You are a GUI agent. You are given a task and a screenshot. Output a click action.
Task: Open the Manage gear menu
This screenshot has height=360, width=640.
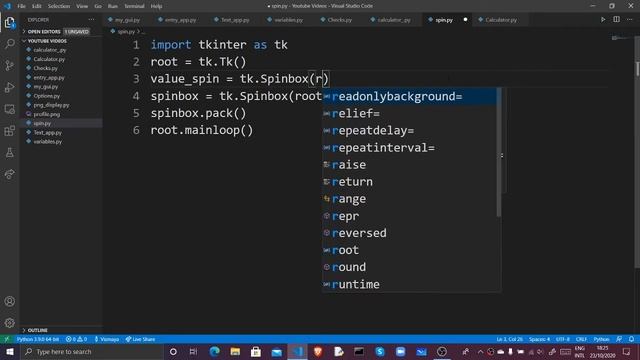[10, 323]
